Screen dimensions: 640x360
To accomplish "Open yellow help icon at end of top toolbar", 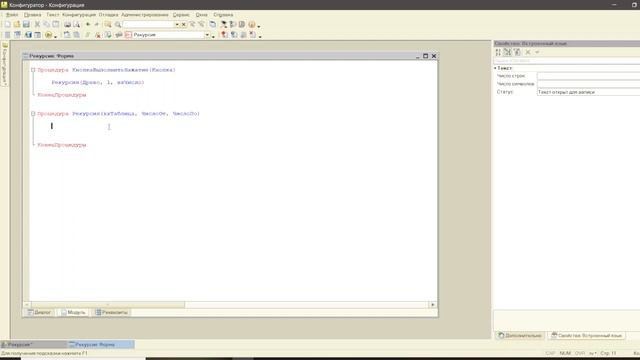I will 252,24.
